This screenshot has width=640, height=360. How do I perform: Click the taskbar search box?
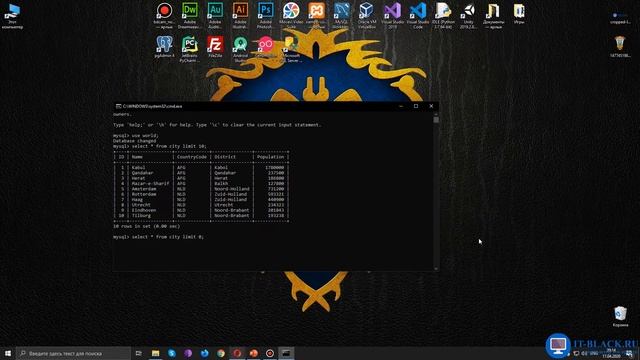coord(74,353)
